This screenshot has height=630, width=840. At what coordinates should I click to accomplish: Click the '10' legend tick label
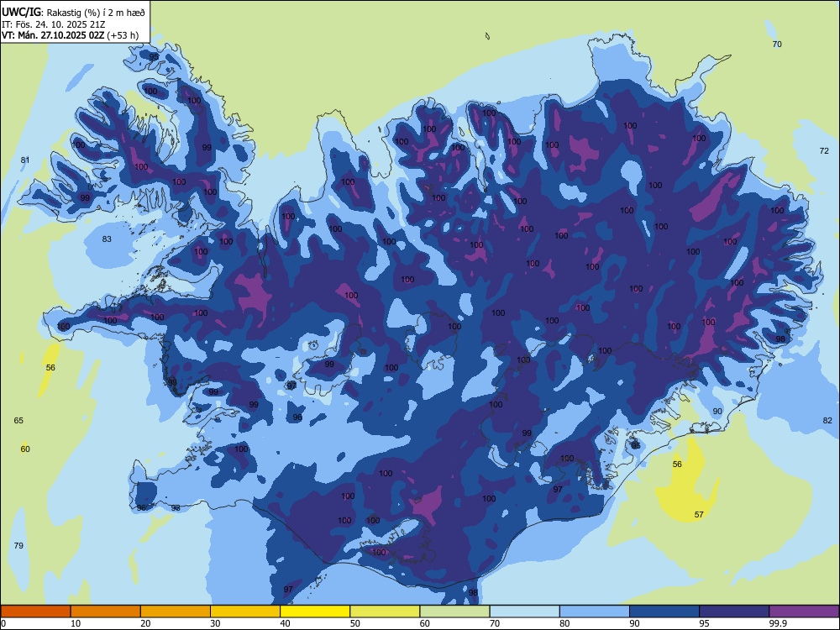point(76,623)
